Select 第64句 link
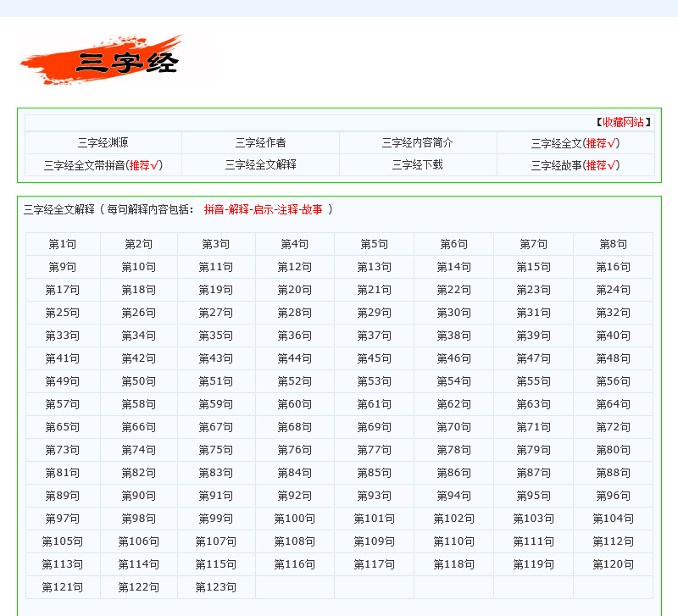678x616 pixels. (613, 405)
